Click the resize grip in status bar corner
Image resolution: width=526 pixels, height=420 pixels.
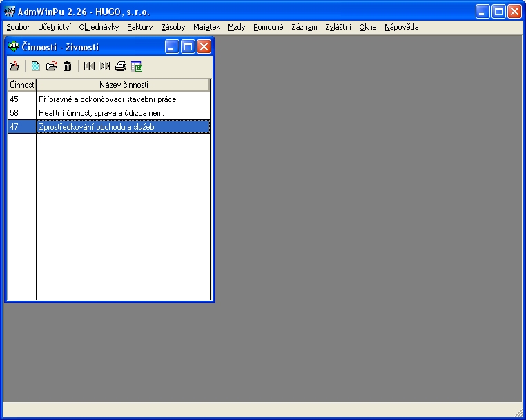pos(518,412)
